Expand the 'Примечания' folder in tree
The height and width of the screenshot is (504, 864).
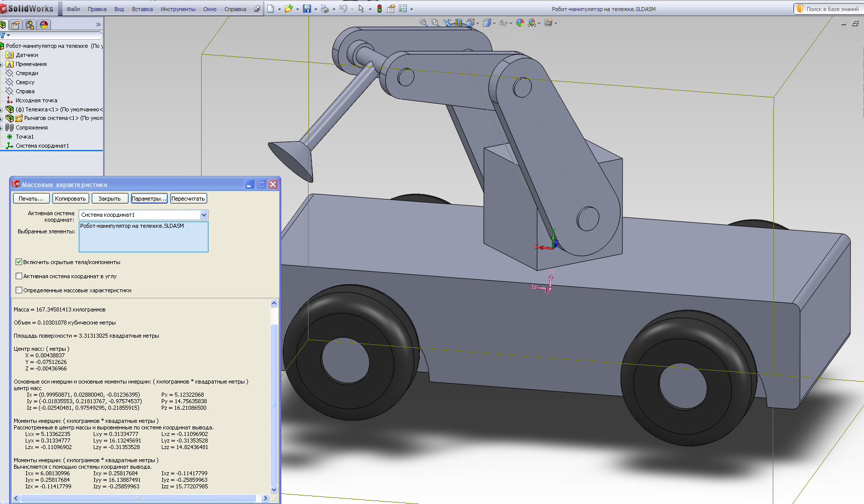click(2, 65)
